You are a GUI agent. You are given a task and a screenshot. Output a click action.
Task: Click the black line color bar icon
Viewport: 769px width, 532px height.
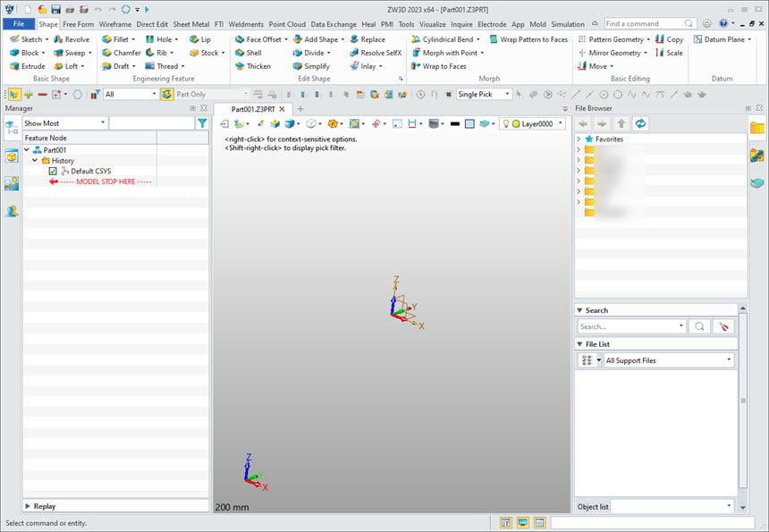tap(454, 124)
